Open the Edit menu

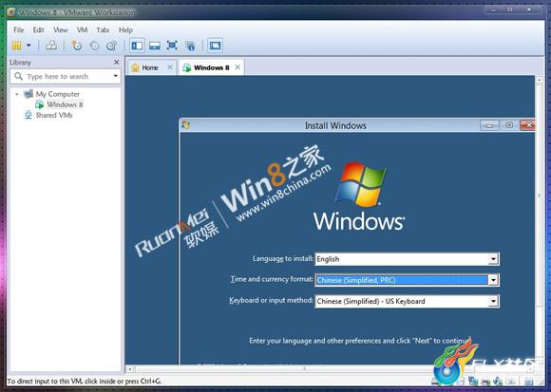38,30
